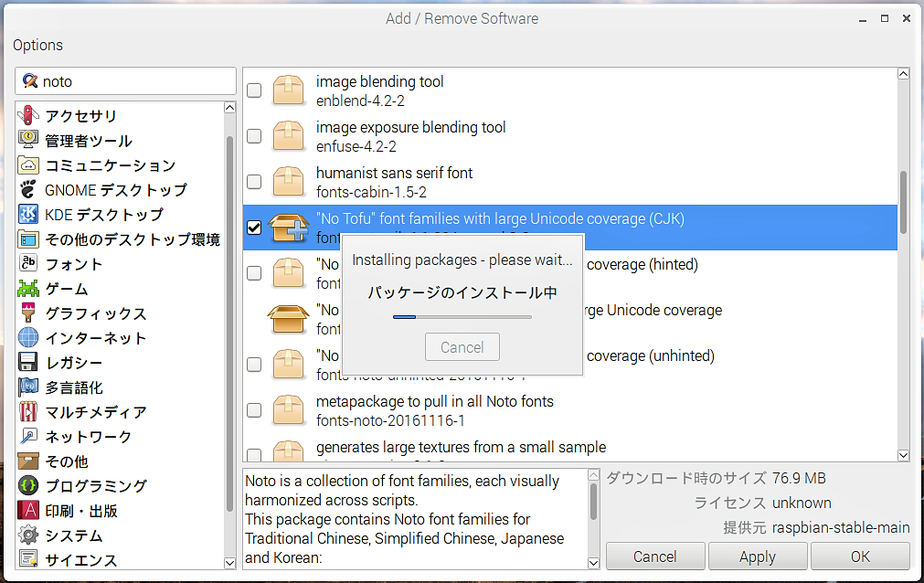
Task: Select the その他 box icon
Action: tap(28, 461)
